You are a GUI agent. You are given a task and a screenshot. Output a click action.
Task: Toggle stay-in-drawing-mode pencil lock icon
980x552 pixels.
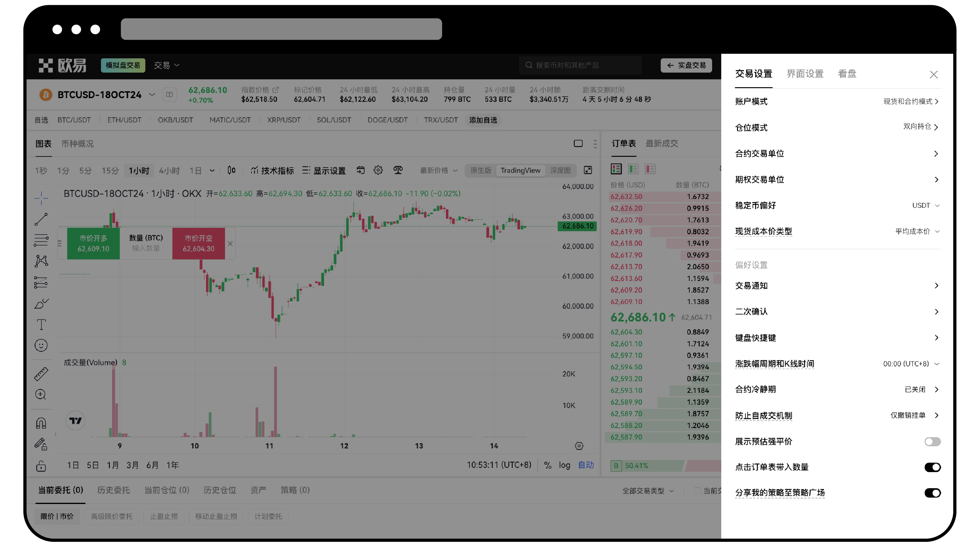(x=41, y=444)
